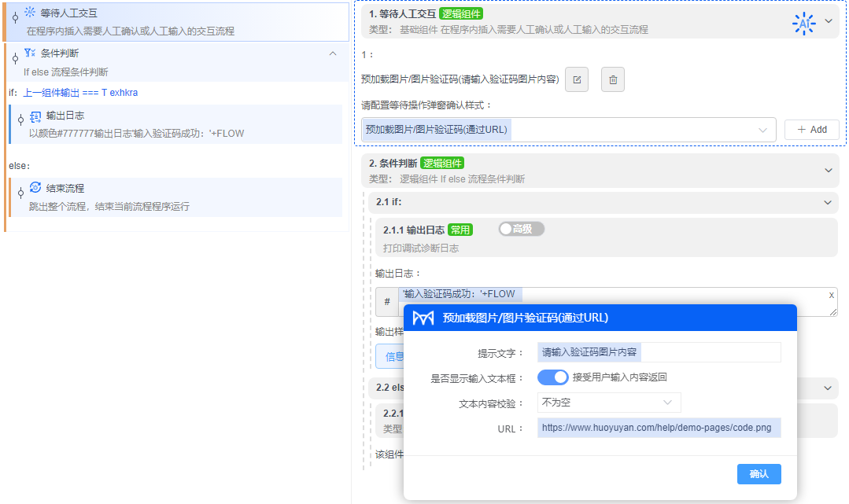Toggle the 高级 switch for 输出日志
Viewport: 849px width, 504px height.
pos(521,229)
